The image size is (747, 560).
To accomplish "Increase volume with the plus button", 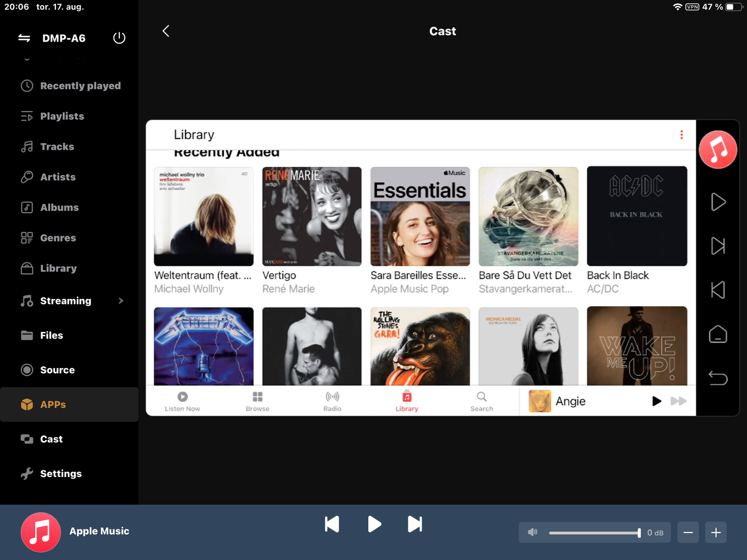I will pos(716,533).
